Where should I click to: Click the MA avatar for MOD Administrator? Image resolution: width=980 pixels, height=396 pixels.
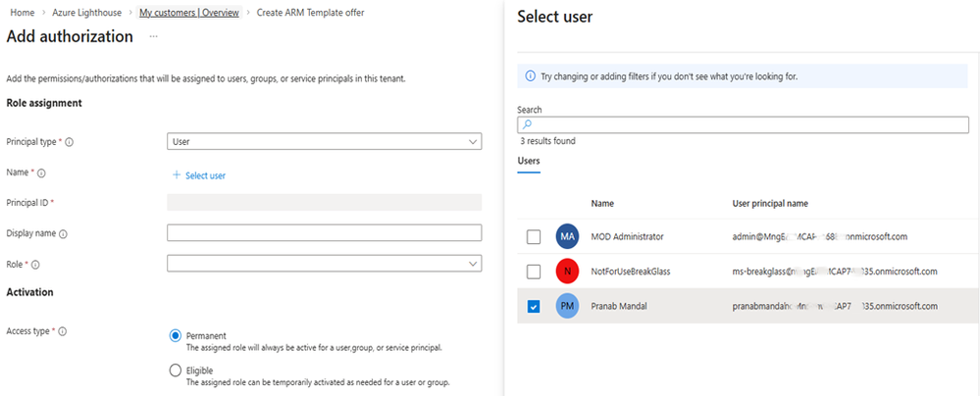tap(567, 236)
